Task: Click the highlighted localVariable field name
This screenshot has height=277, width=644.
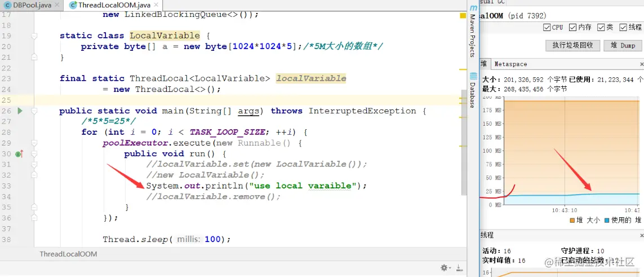Action: (x=311, y=78)
